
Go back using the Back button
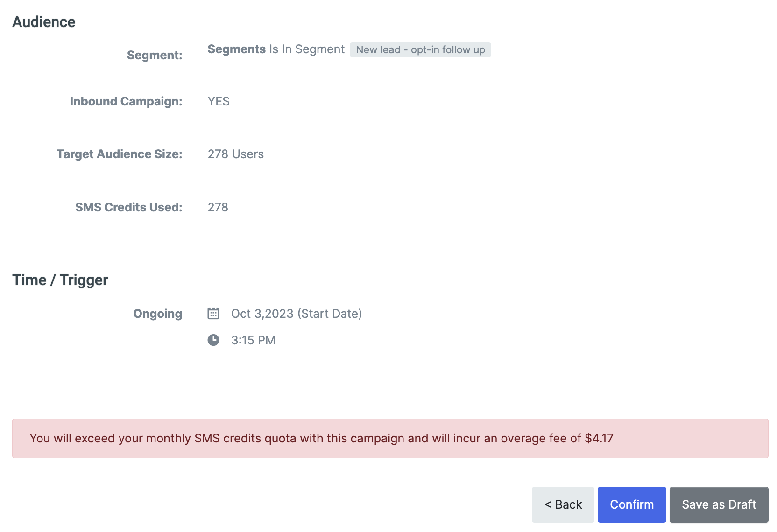563,504
